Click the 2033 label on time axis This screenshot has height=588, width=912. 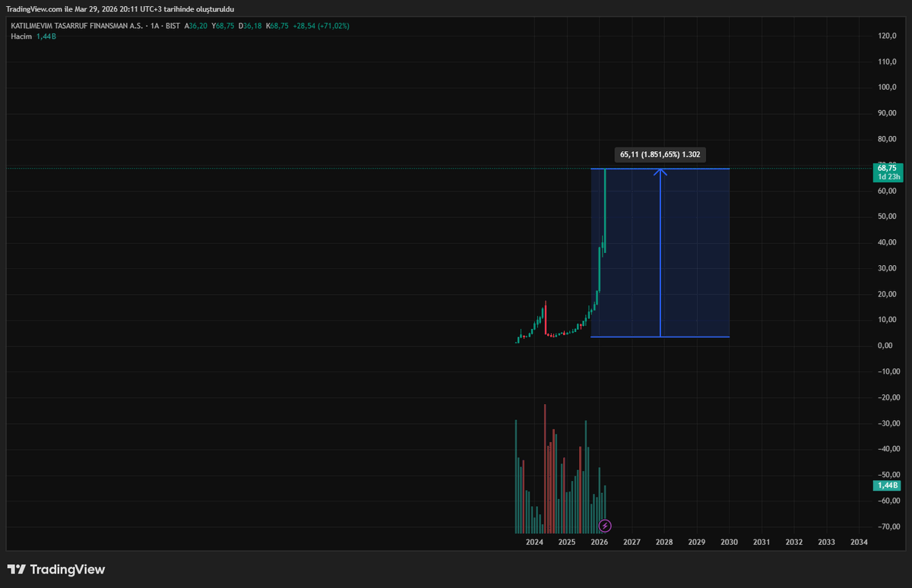click(827, 542)
